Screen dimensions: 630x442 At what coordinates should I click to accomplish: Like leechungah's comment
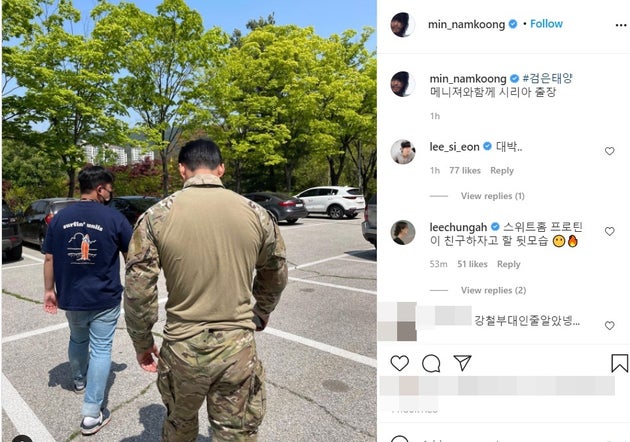click(610, 231)
